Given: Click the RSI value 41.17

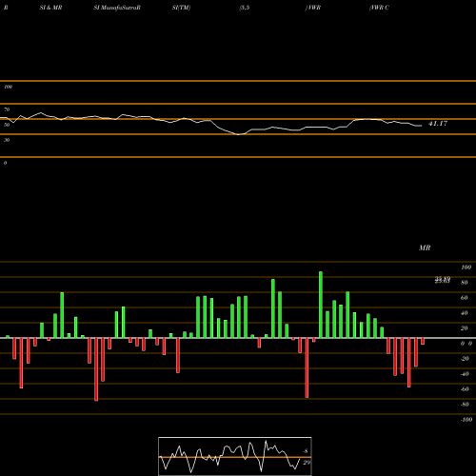Looking at the screenshot, I should tap(438, 124).
